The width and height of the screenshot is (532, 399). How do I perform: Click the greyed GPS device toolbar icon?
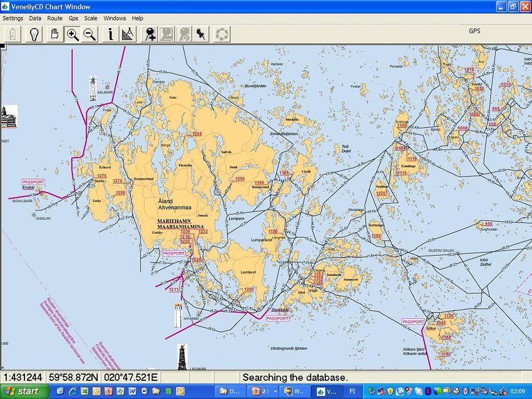(x=13, y=34)
